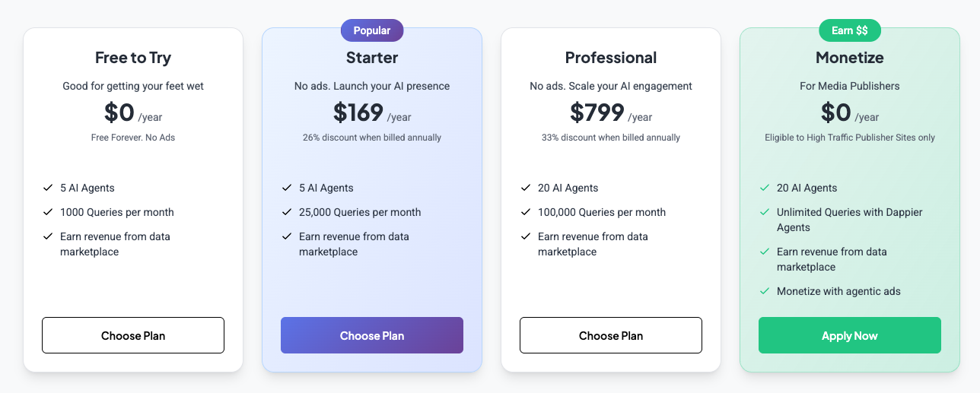
Task: Click the Free to Try heading
Action: tap(133, 58)
